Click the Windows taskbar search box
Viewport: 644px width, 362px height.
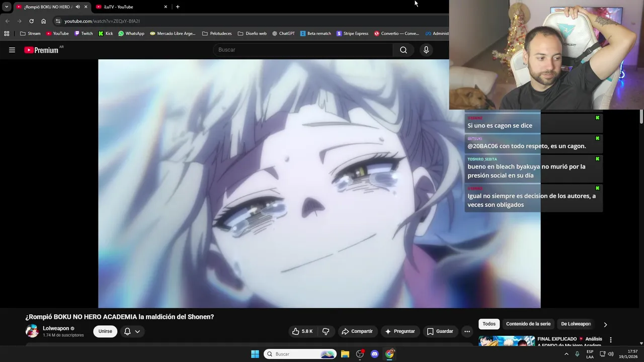[x=300, y=354]
